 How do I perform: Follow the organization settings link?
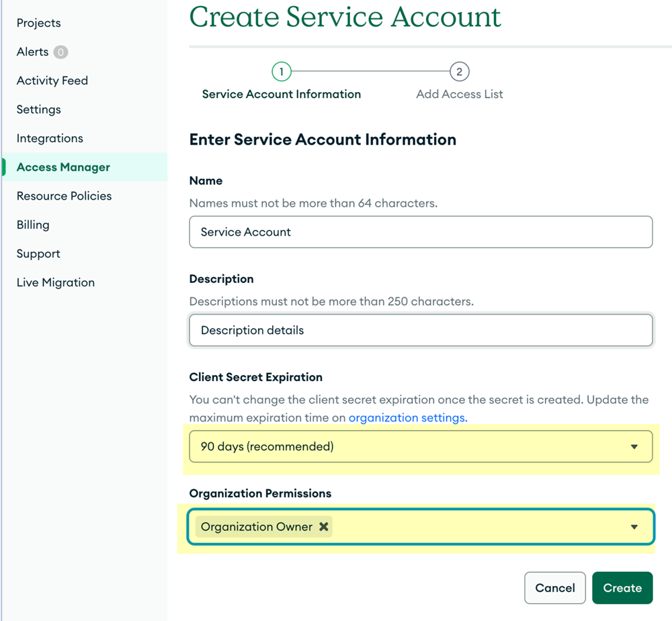click(407, 417)
